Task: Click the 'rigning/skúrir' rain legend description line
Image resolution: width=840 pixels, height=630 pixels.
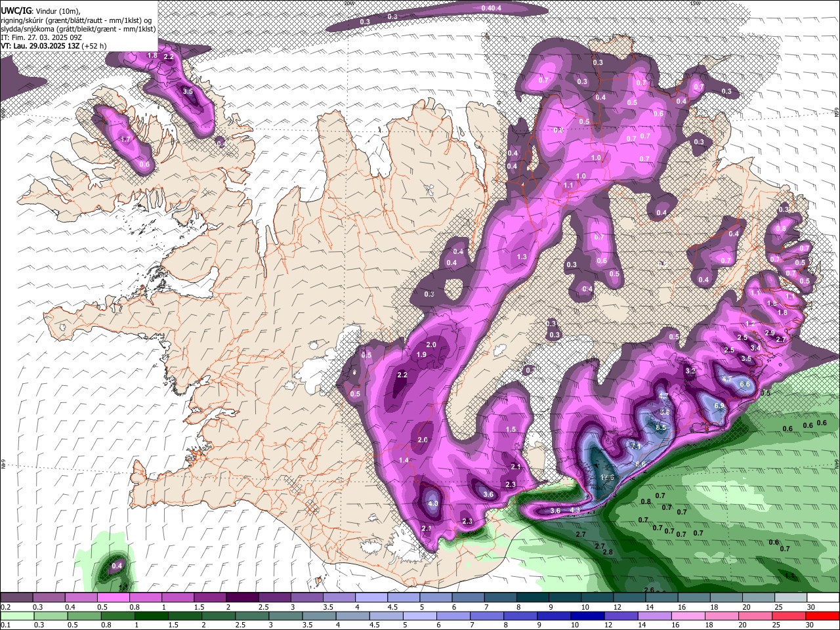Action: (x=76, y=20)
